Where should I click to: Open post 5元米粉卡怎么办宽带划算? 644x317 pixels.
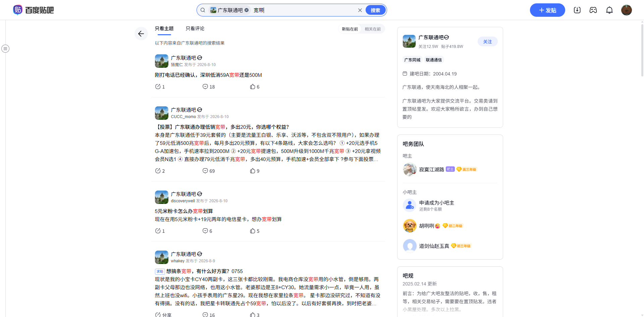(184, 211)
